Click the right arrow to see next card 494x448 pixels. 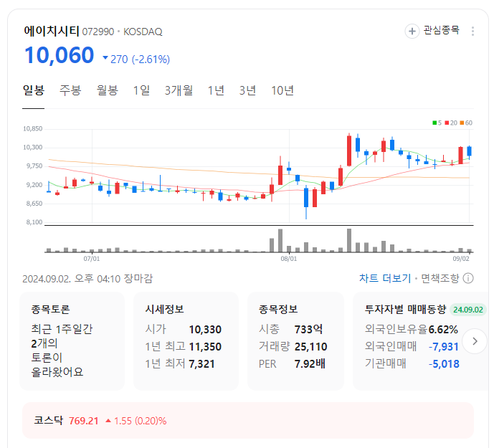point(475,341)
